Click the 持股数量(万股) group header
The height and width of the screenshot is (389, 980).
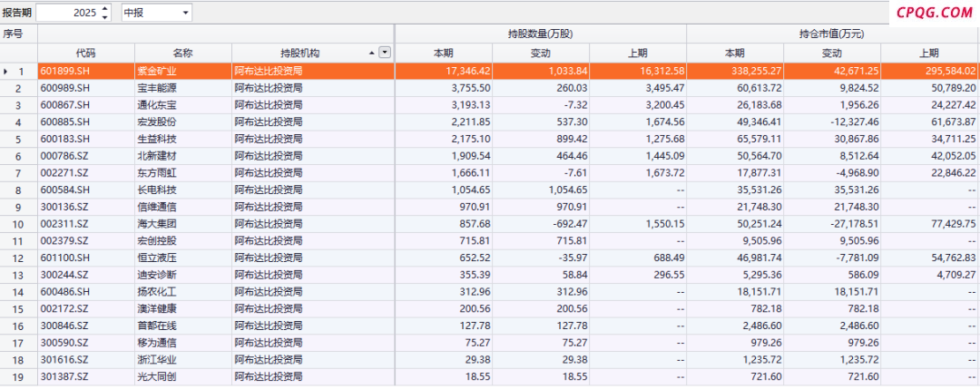[x=541, y=34]
